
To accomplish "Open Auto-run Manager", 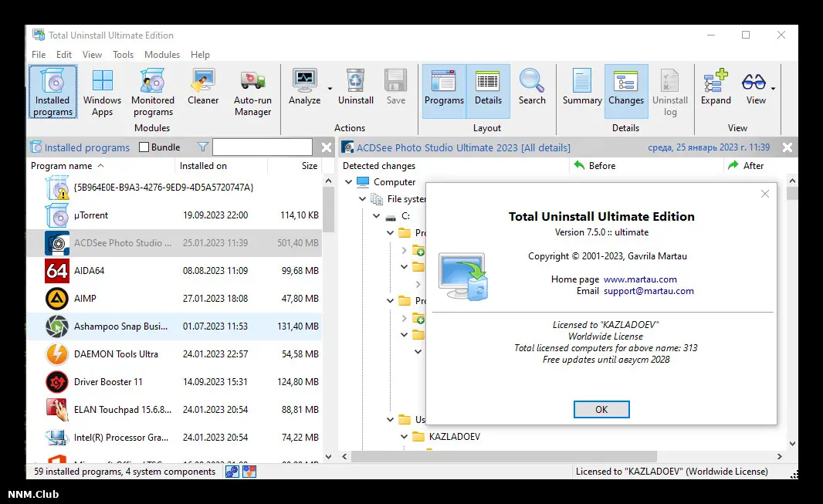I will click(x=252, y=92).
